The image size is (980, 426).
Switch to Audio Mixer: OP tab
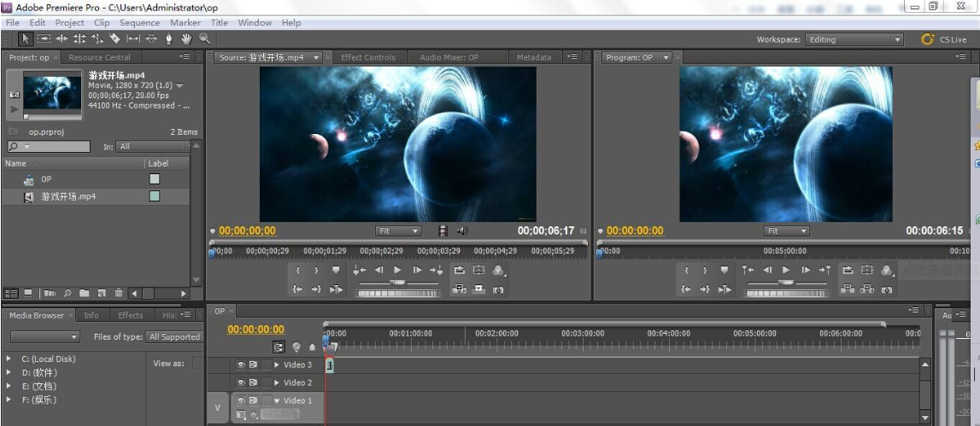[449, 57]
